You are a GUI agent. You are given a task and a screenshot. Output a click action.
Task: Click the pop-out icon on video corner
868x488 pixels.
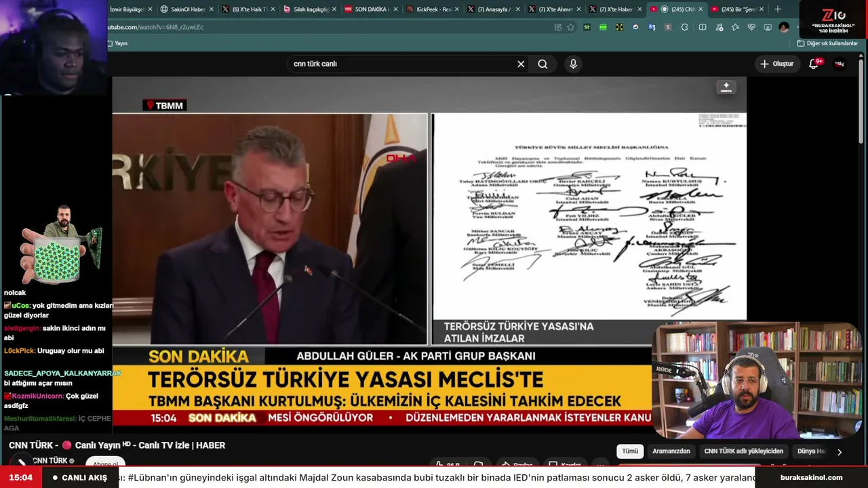click(x=726, y=87)
